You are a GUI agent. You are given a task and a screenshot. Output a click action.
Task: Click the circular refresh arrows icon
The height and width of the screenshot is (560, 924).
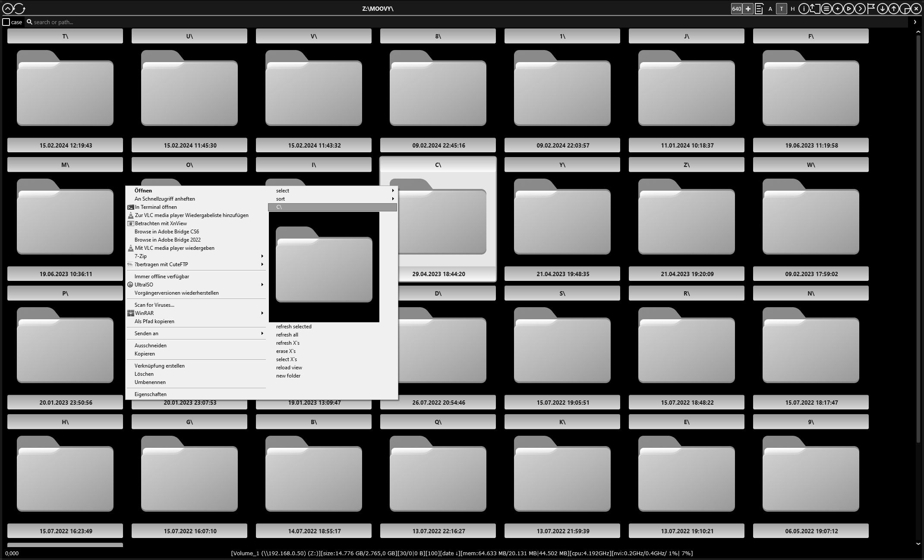(x=20, y=8)
